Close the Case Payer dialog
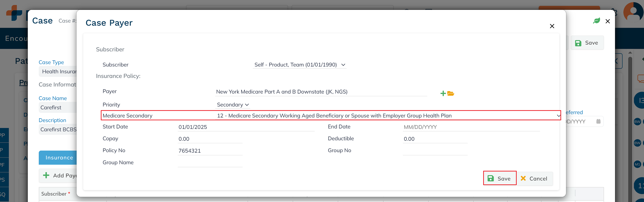 [x=552, y=26]
